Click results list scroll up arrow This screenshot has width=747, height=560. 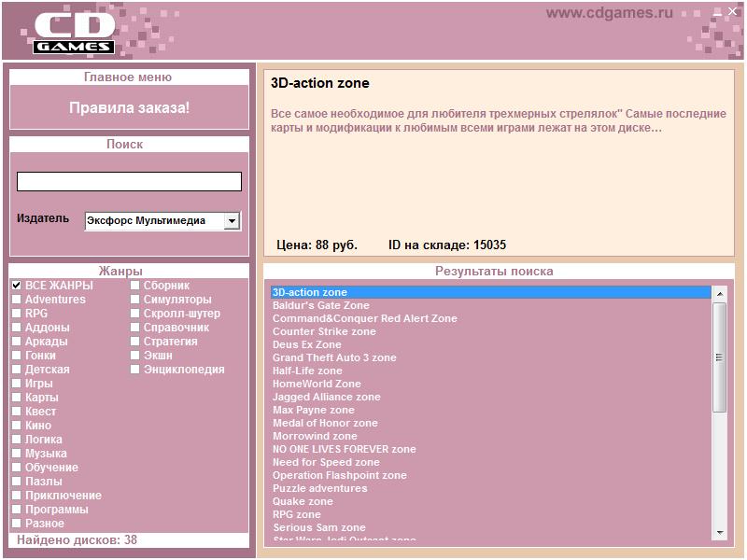pos(719,294)
